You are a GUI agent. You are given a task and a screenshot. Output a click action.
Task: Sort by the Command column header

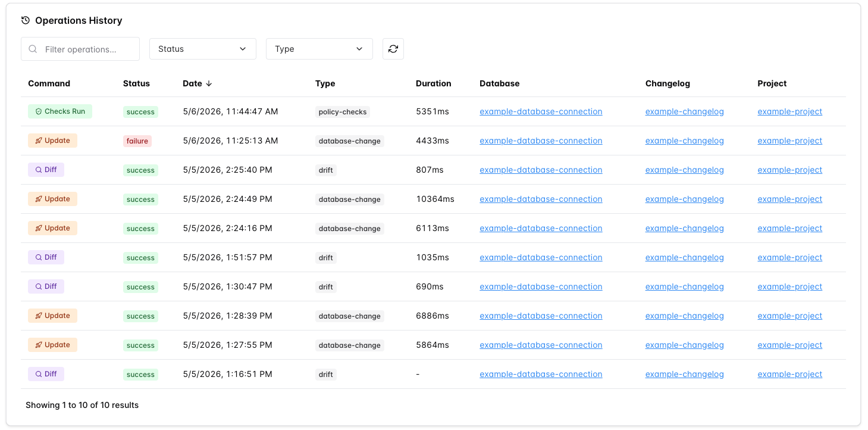pos(49,83)
